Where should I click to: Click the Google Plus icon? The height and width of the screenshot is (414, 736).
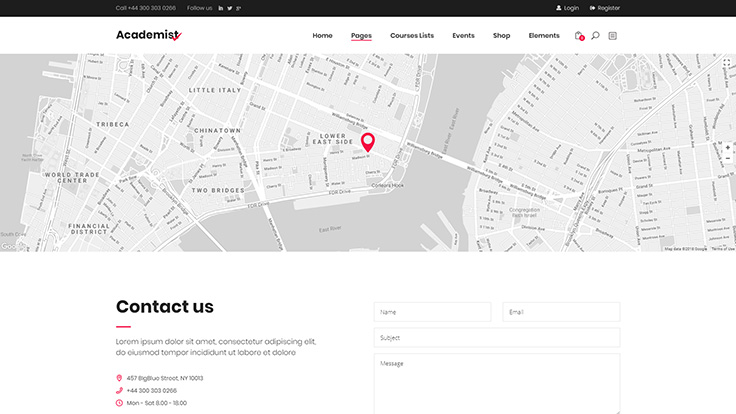pyautogui.click(x=239, y=8)
